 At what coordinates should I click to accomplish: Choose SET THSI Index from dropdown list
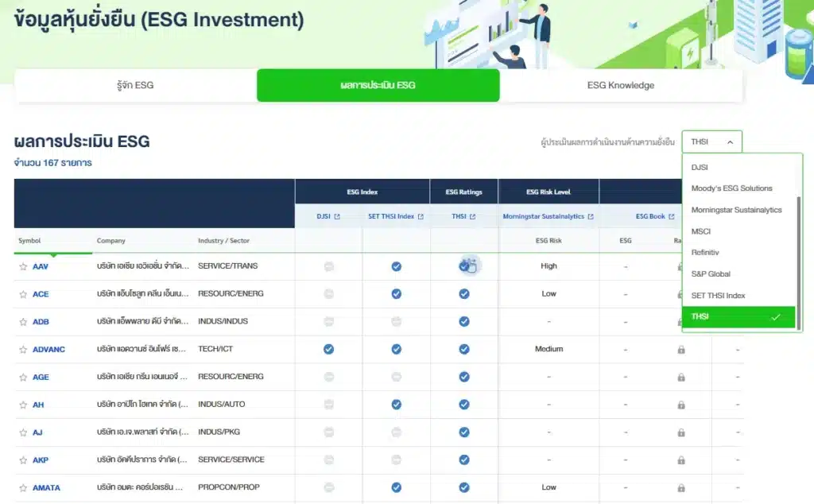pyautogui.click(x=738, y=296)
